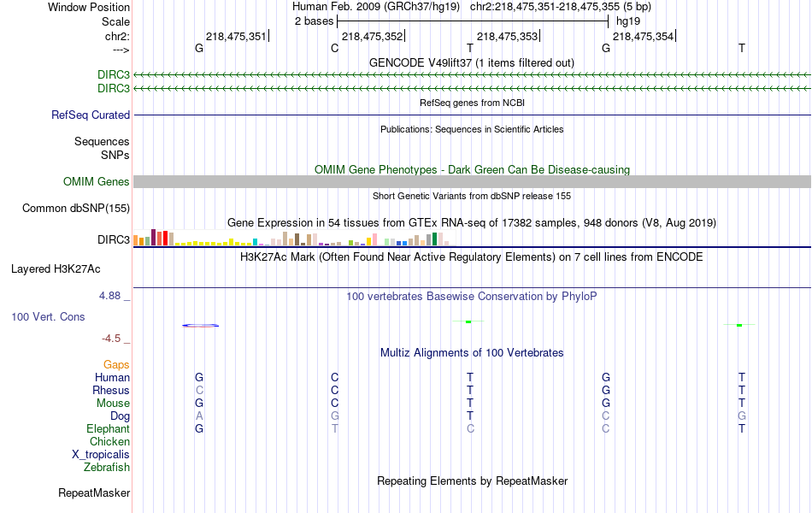Screen dimensions: 812x513
Task: Select the Dog alignment row label
Action: [120, 416]
